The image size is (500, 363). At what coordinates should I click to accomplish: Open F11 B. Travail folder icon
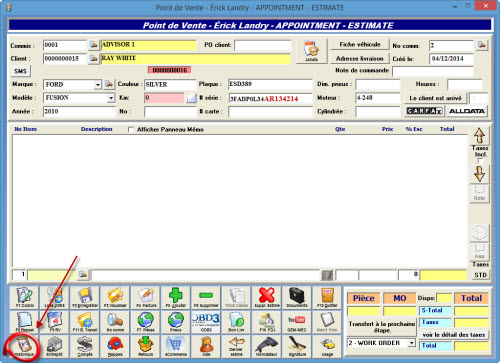[x=85, y=322]
